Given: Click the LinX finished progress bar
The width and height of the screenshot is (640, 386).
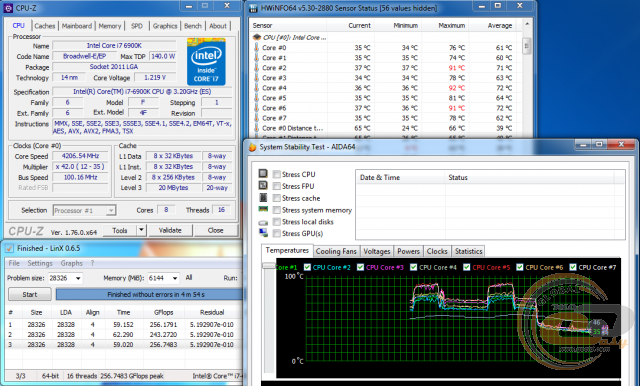Looking at the screenshot, I should pyautogui.click(x=149, y=294).
